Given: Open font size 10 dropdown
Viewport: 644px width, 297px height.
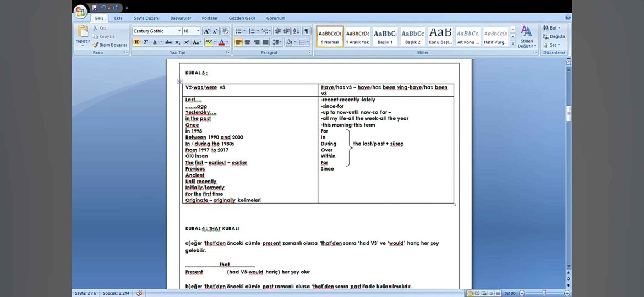Looking at the screenshot, I should click(198, 31).
